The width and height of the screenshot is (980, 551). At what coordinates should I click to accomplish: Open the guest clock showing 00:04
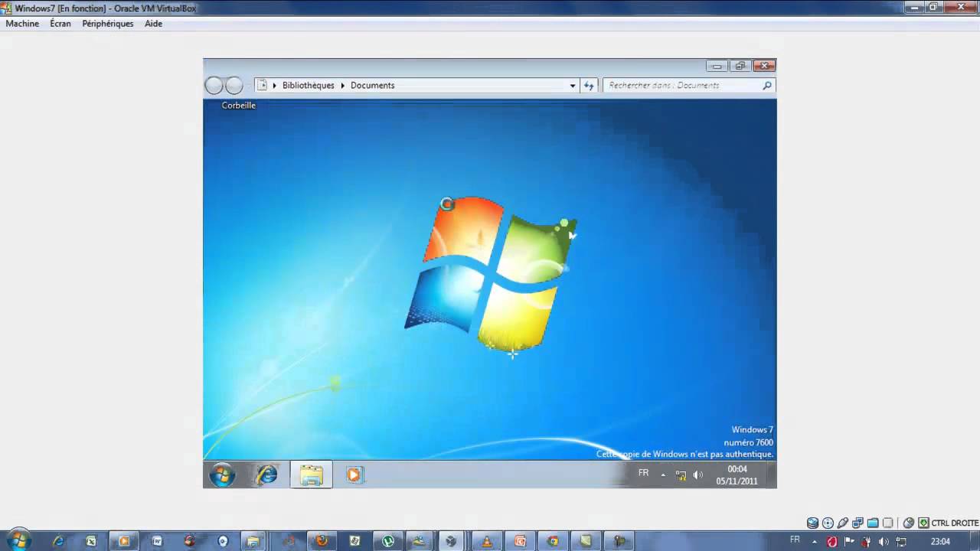pyautogui.click(x=737, y=475)
